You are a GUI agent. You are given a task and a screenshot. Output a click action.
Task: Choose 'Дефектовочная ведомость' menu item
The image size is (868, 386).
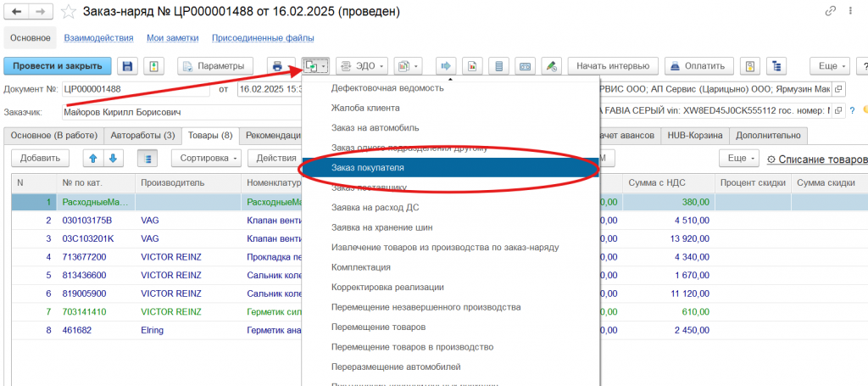(387, 88)
